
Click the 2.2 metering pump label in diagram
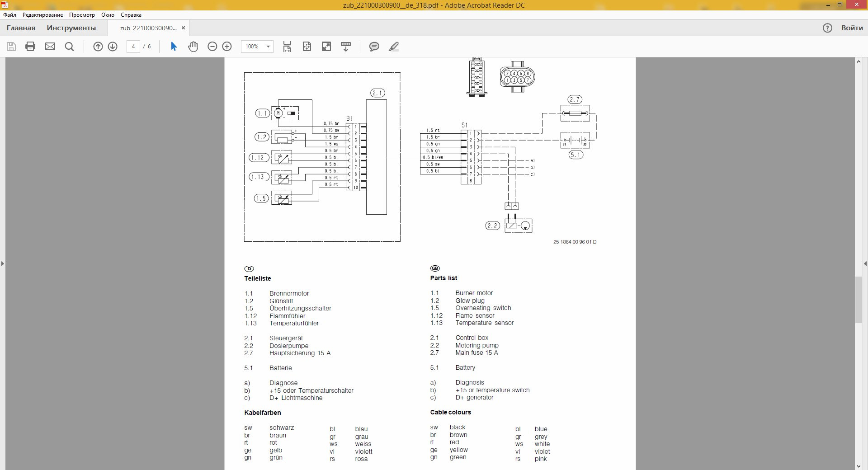point(492,226)
